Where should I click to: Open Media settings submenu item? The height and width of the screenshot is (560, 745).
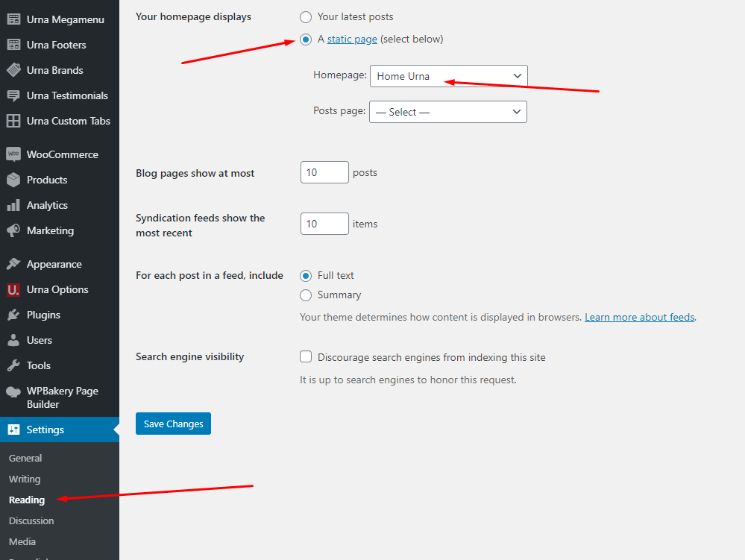tap(22, 541)
